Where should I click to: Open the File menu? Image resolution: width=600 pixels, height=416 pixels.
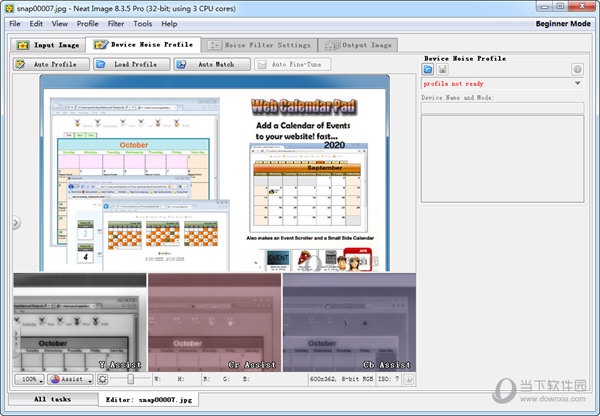15,24
